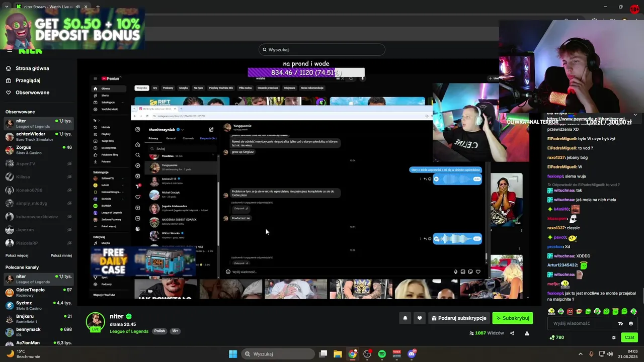Click the report warning triangle icon
Screen dimensions: 644x362
click(x=527, y=333)
